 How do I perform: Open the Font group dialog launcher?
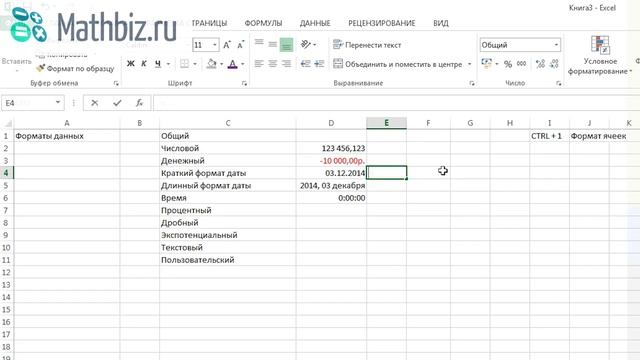pyautogui.click(x=244, y=83)
